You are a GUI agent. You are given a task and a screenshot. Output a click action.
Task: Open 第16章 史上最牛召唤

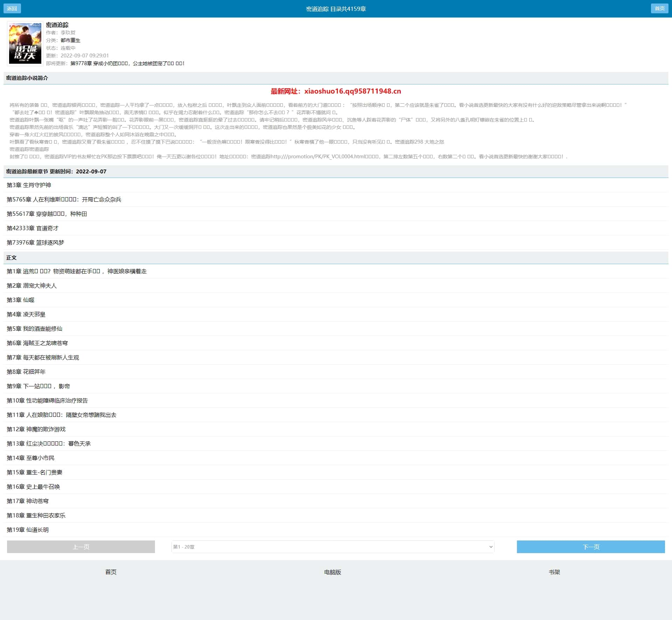click(33, 487)
